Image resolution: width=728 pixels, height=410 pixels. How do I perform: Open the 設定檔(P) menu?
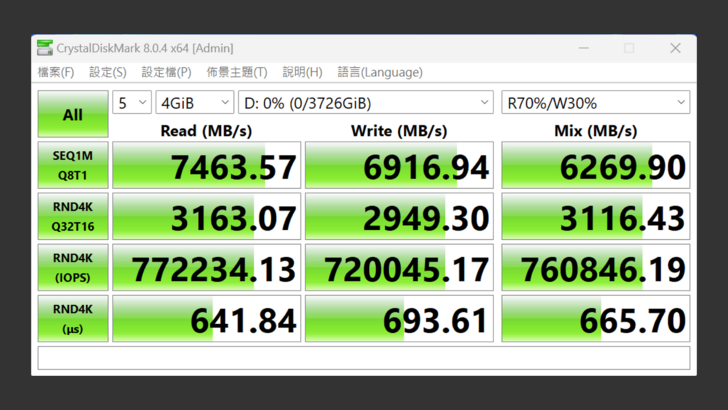(x=166, y=72)
